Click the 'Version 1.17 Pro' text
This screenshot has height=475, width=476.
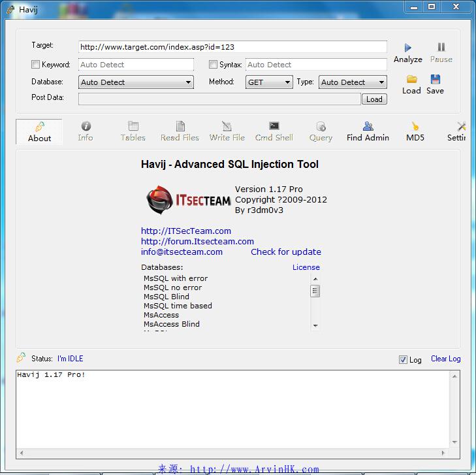tap(268, 189)
